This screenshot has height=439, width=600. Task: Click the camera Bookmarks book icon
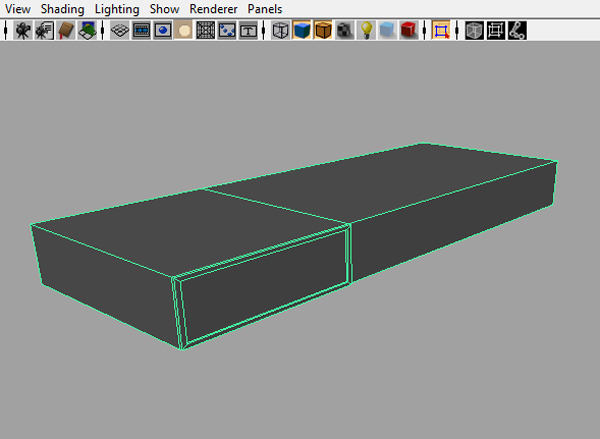click(66, 30)
